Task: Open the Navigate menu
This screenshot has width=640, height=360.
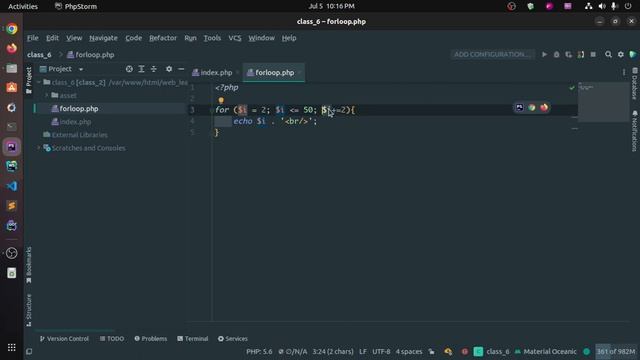Action: tap(103, 38)
